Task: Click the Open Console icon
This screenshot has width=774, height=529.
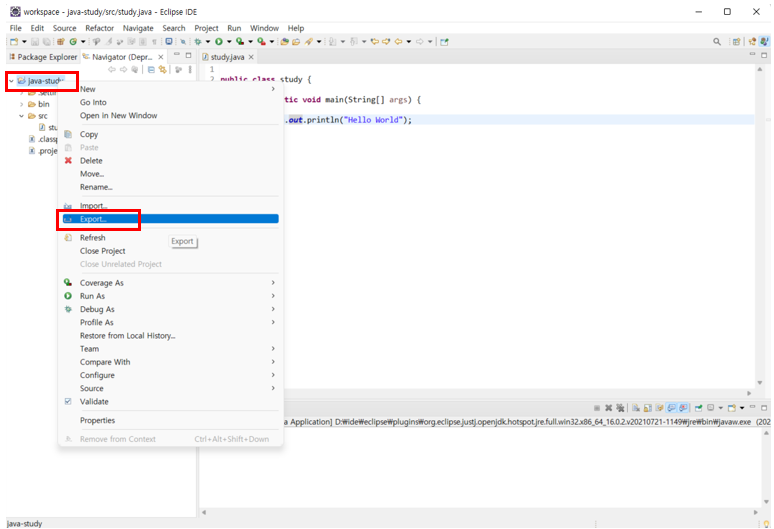Action: (x=732, y=408)
